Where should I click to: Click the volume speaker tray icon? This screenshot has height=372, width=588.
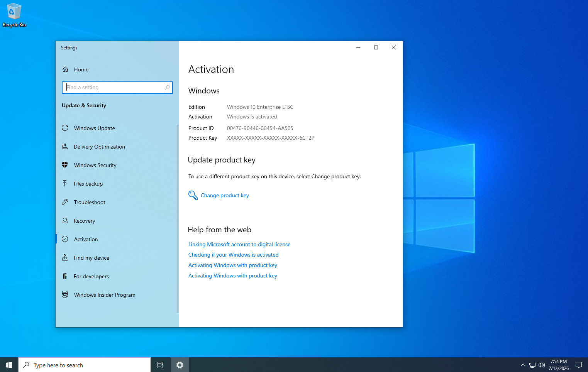[542, 365]
